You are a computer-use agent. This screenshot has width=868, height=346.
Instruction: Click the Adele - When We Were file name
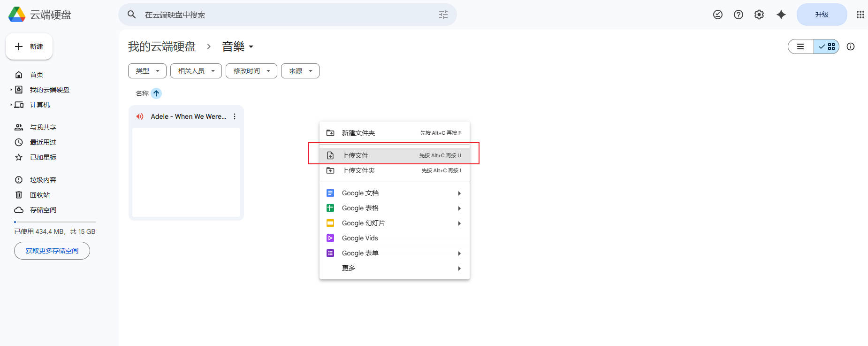click(x=189, y=116)
